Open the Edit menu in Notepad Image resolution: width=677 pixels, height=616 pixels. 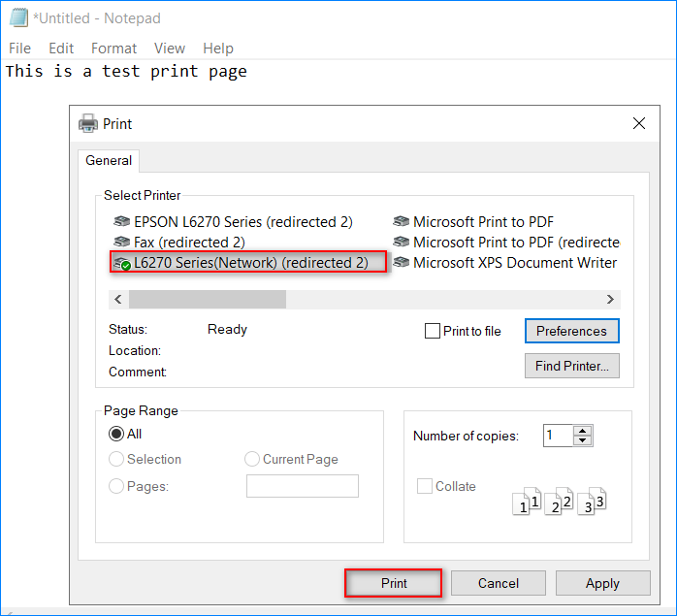click(x=61, y=48)
